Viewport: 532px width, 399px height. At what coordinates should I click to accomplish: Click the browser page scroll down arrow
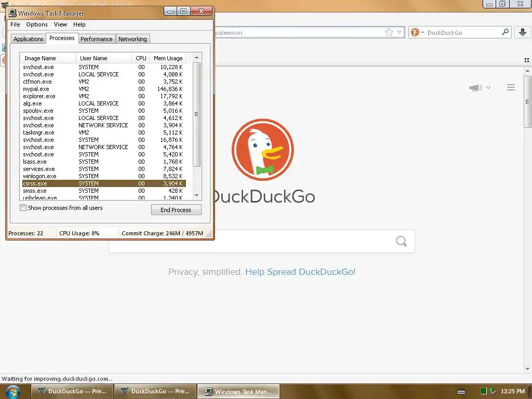[527, 369]
